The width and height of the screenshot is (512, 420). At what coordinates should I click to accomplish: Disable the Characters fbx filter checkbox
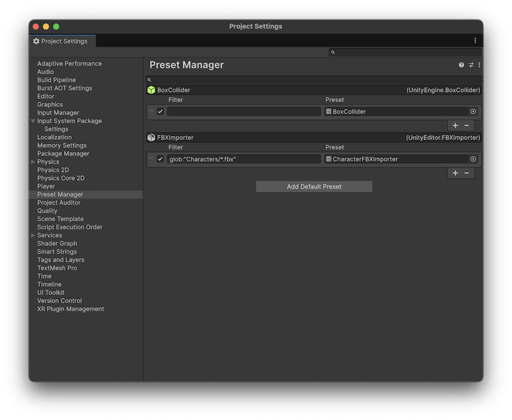[160, 159]
